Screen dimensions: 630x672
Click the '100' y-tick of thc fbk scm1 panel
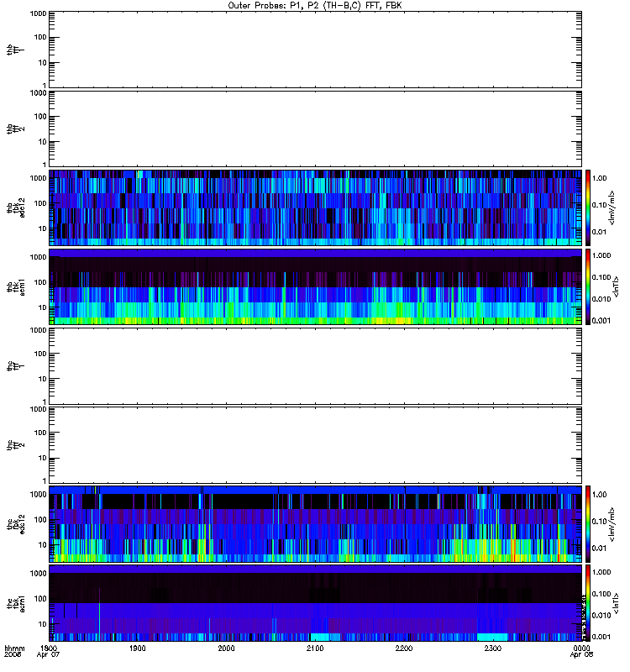click(39, 599)
